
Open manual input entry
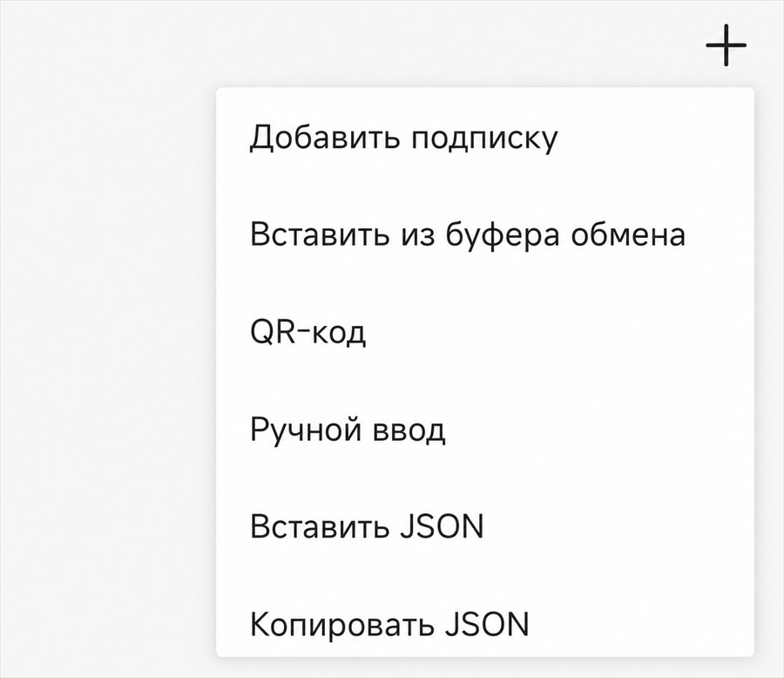point(485,429)
